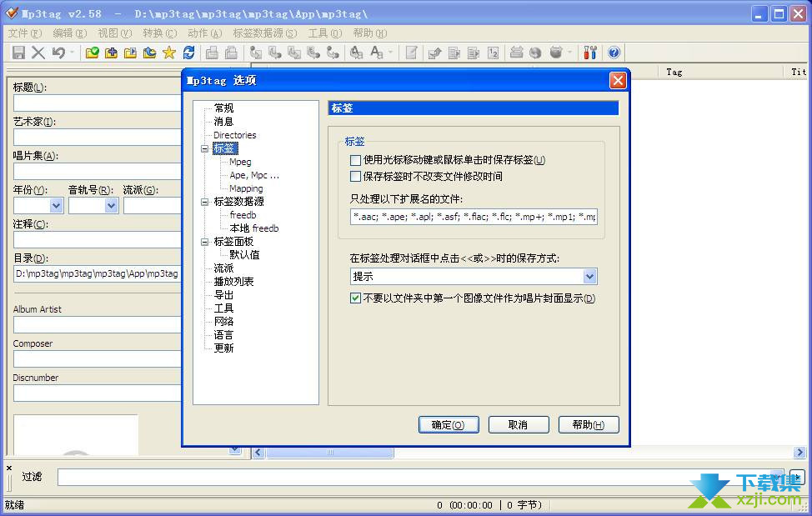Select Mpeg under the 标签 node
The height and width of the screenshot is (516, 812).
pyautogui.click(x=240, y=162)
